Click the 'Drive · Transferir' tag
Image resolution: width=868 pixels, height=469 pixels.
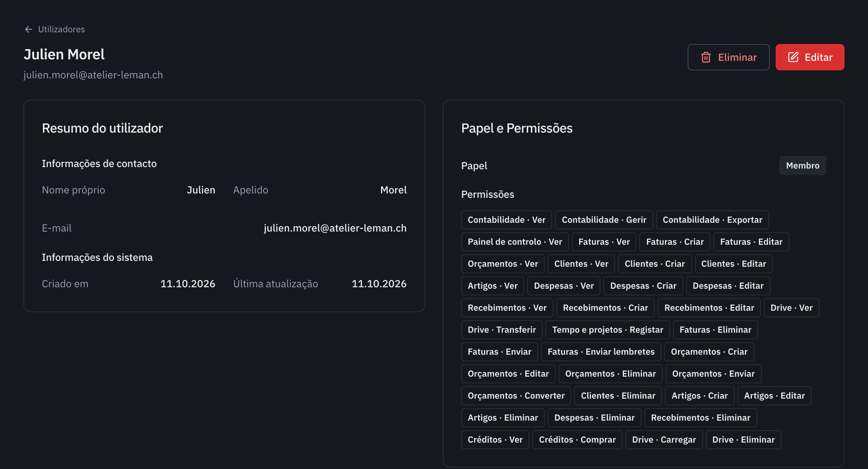(502, 330)
